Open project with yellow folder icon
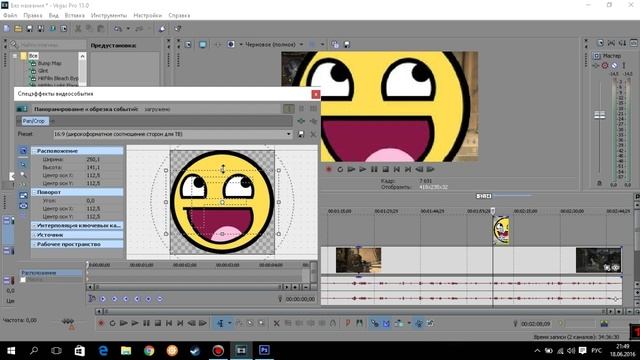 [18, 29]
